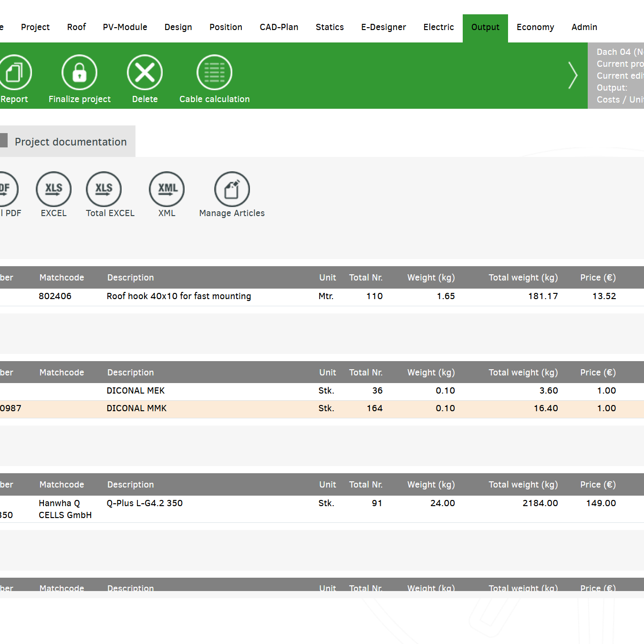Select the DICONAL MMK table row
This screenshot has height=644, width=644.
(136, 408)
